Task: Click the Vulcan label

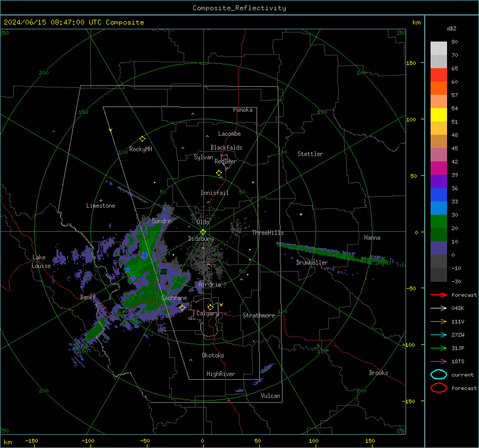Action: [271, 396]
